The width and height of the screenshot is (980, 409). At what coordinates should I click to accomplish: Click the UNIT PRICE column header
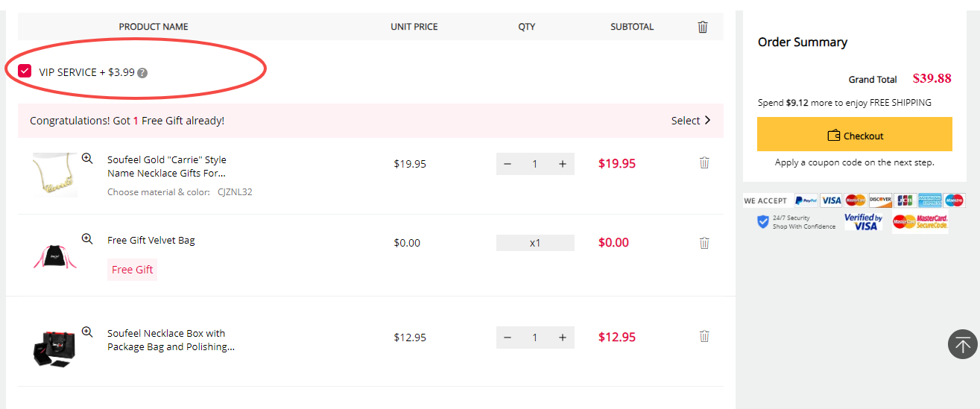414,27
